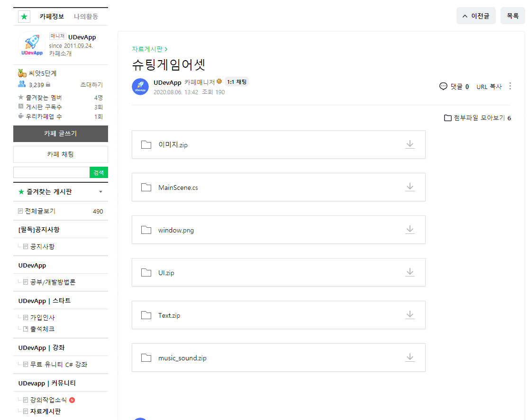Open comments via the speech bubble icon

click(444, 87)
